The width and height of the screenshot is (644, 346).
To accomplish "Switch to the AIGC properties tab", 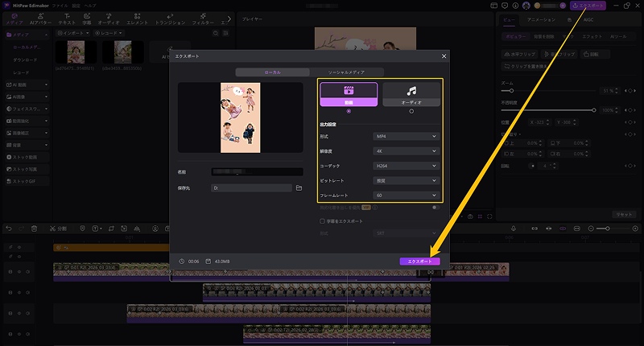I will 588,19.
